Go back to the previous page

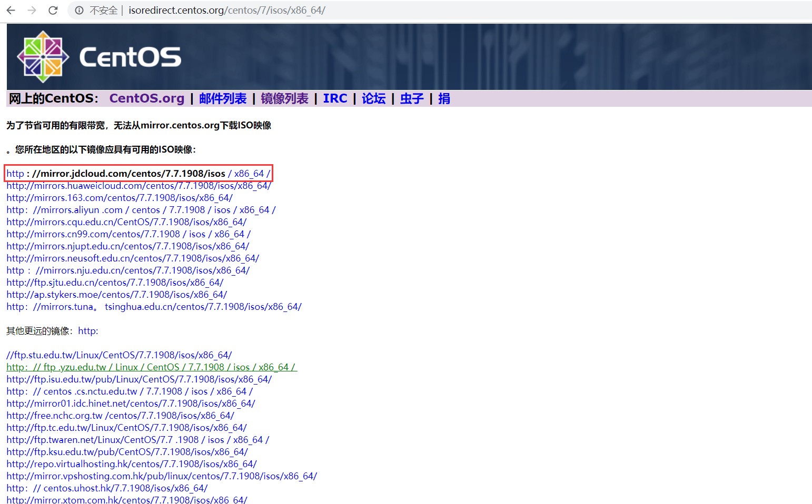11,10
